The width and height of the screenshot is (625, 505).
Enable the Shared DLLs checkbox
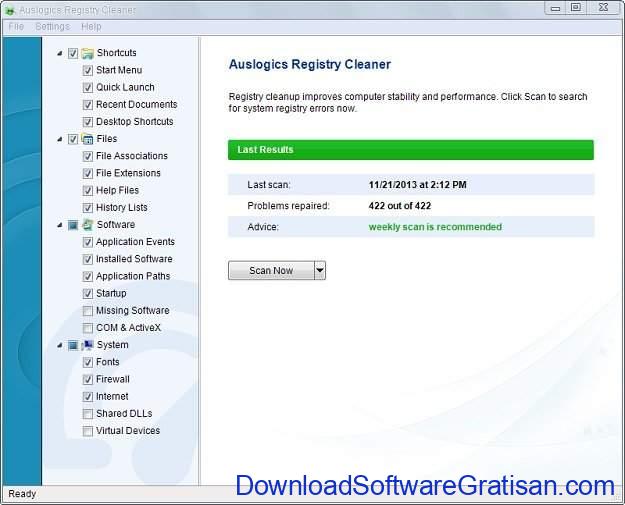pos(88,414)
